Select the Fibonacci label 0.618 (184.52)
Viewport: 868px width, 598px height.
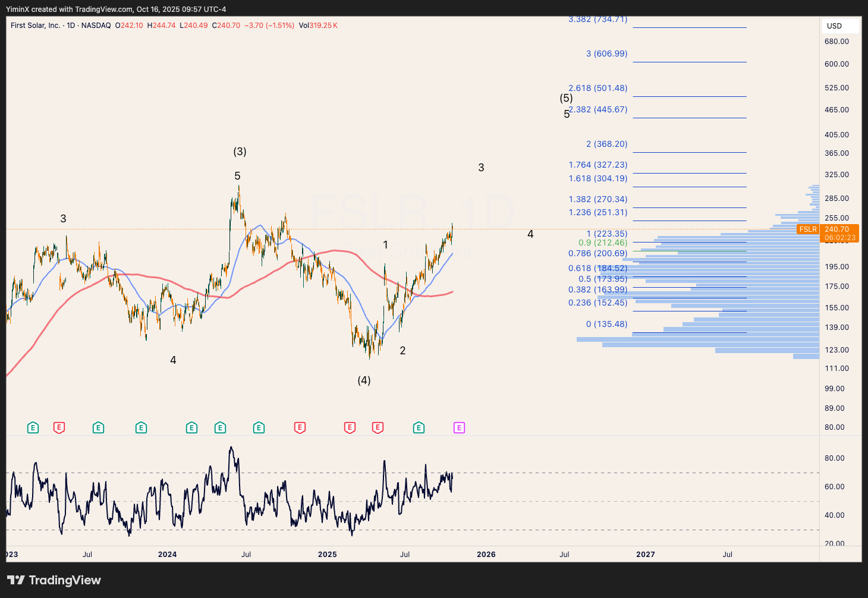(597, 268)
